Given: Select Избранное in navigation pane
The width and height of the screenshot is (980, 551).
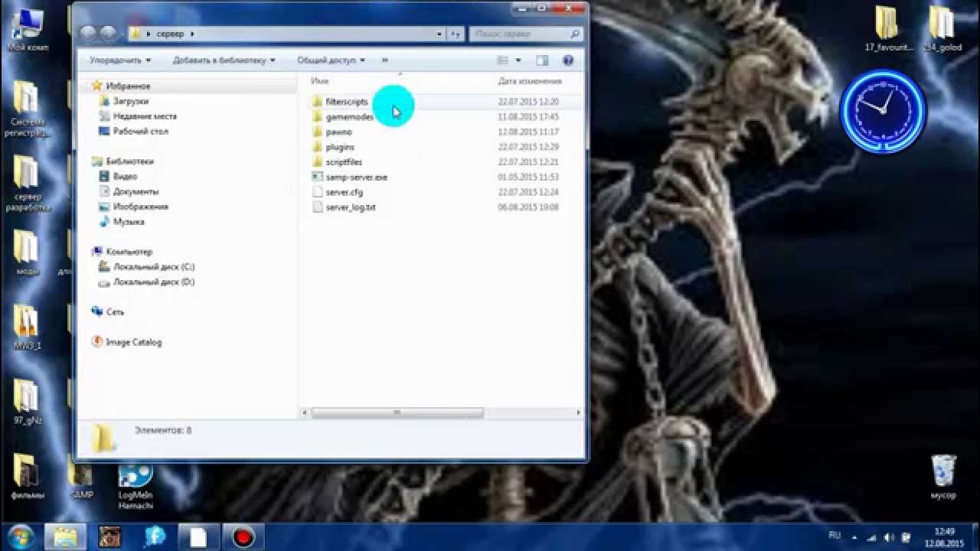Looking at the screenshot, I should pyautogui.click(x=128, y=86).
